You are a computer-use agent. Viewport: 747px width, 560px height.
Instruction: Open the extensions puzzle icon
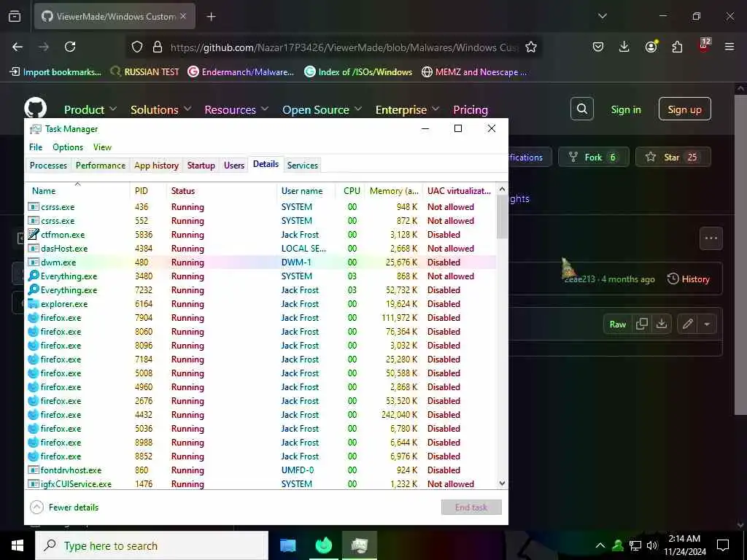pyautogui.click(x=677, y=47)
